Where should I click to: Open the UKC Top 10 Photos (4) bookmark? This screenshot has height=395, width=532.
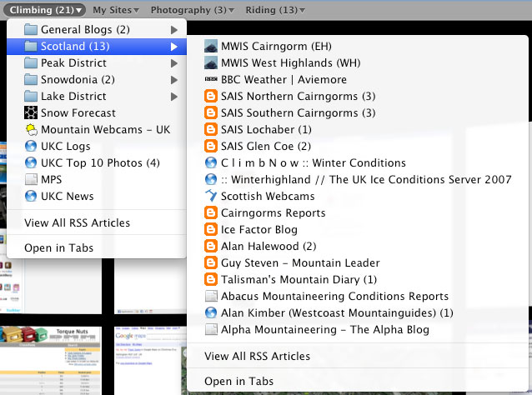point(97,162)
